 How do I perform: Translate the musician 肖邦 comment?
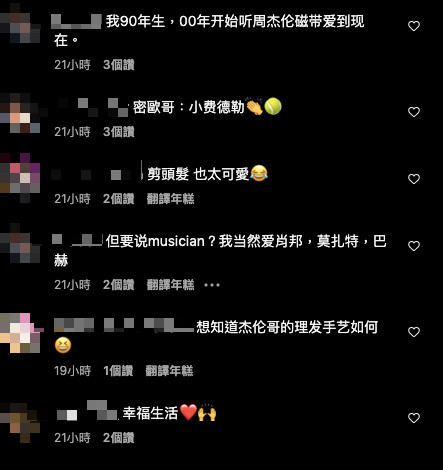click(170, 285)
